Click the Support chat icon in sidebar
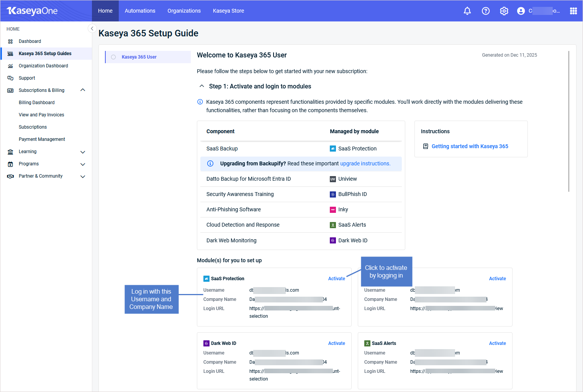 (x=10, y=78)
